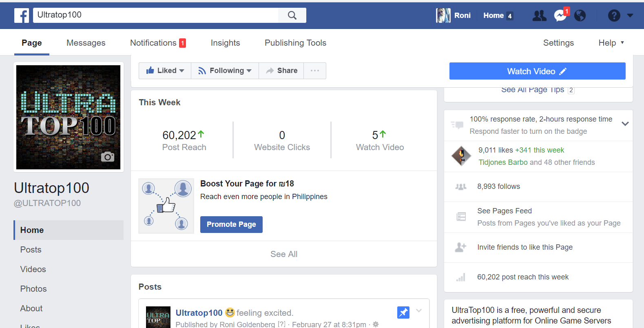This screenshot has width=644, height=328.
Task: Click Roni profile name link
Action: pyautogui.click(x=463, y=16)
